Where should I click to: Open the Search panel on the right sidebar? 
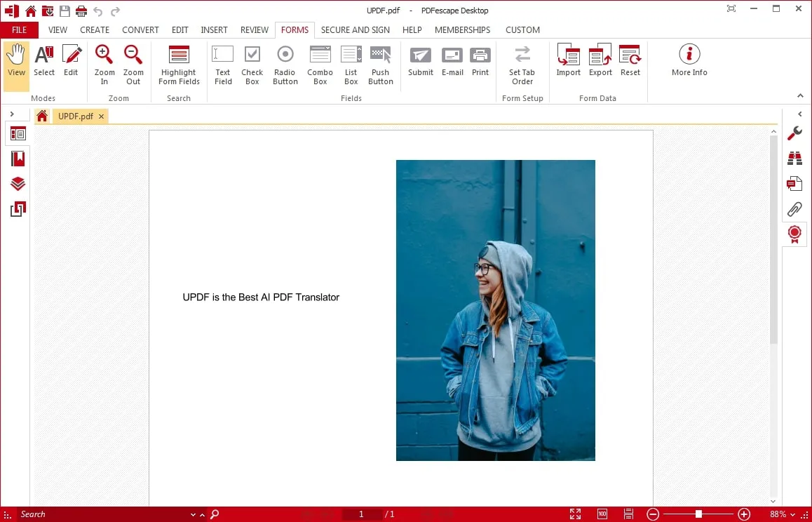pos(794,158)
